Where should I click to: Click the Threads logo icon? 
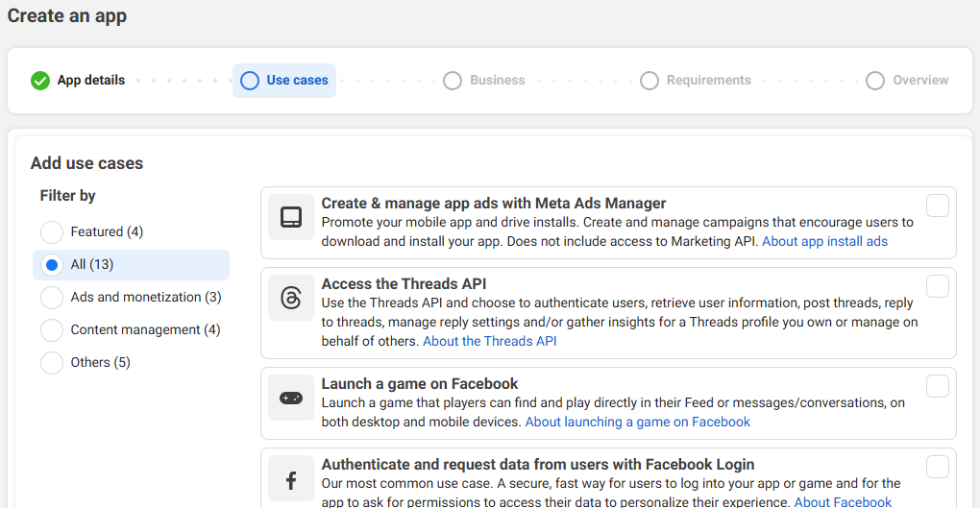coord(291,298)
